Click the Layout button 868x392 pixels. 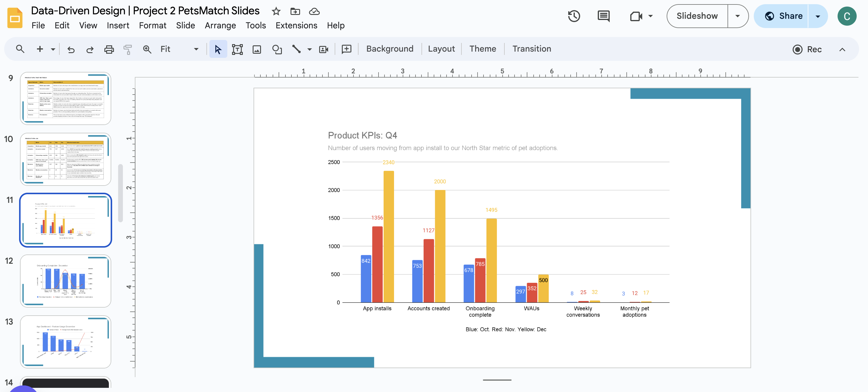pyautogui.click(x=441, y=48)
